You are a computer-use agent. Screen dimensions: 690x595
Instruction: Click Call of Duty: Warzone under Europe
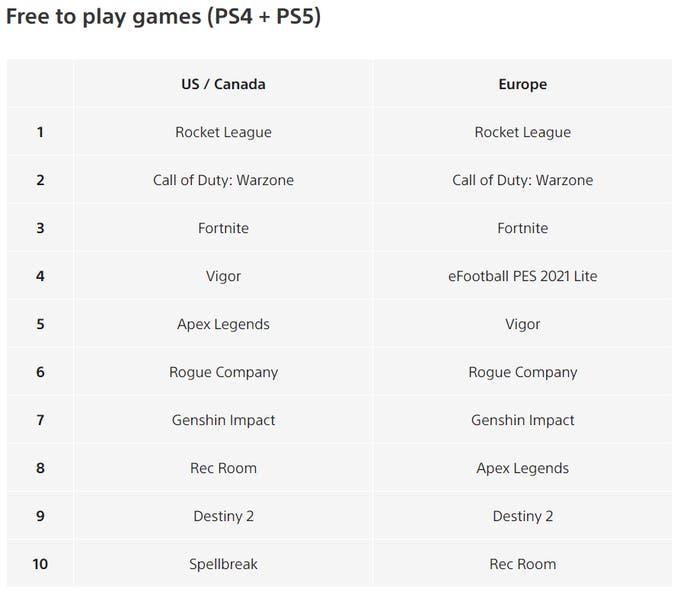coord(522,180)
